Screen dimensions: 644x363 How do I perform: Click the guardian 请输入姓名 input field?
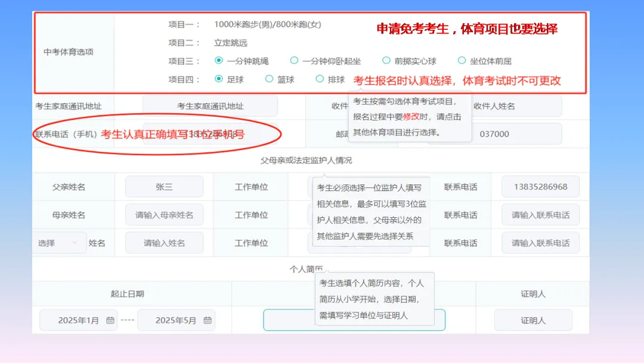tap(164, 242)
